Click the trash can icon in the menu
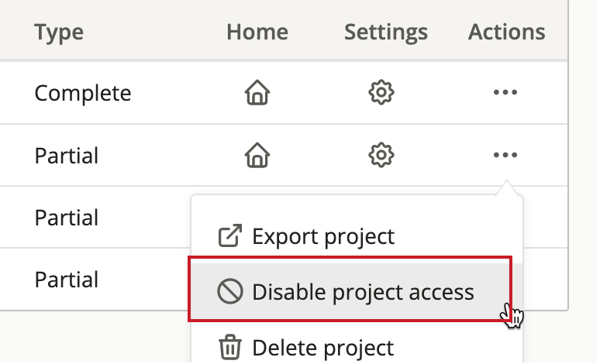The width and height of the screenshot is (600, 364). click(x=230, y=347)
